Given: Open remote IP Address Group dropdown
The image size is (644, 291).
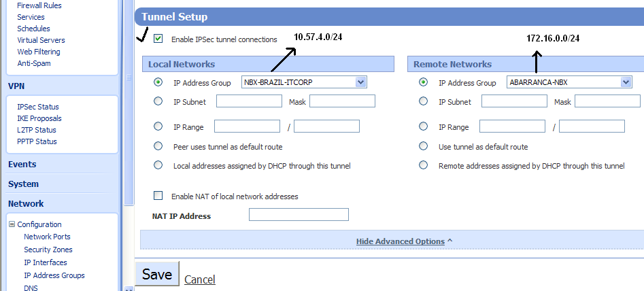Looking at the screenshot, I should [626, 82].
